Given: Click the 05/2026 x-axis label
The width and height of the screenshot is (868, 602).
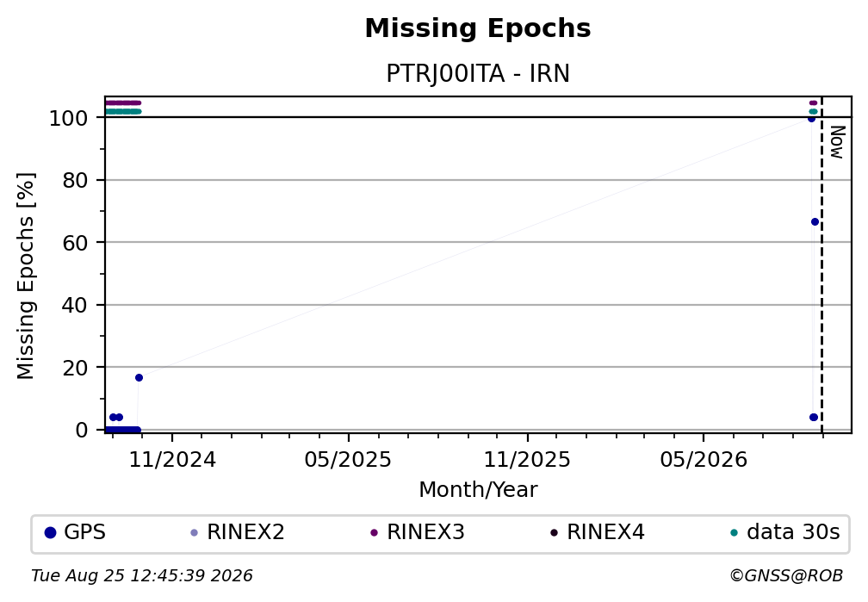Looking at the screenshot, I should (x=703, y=460).
